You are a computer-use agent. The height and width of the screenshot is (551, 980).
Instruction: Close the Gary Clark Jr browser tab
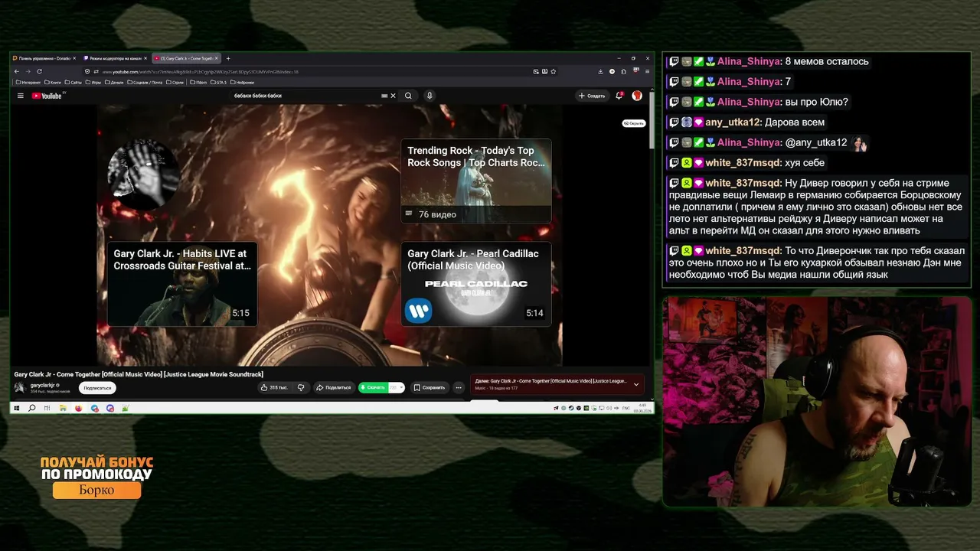click(x=217, y=58)
